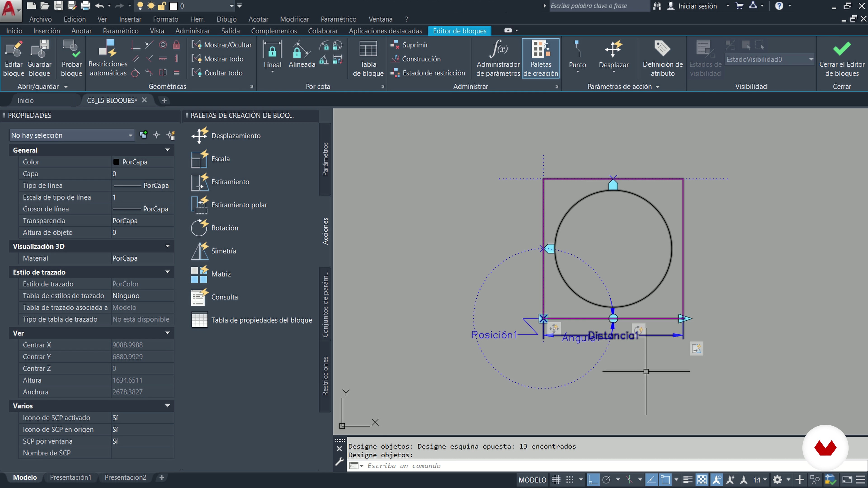Toggle snap mode in status bar
This screenshot has height=488, width=868.
570,480
